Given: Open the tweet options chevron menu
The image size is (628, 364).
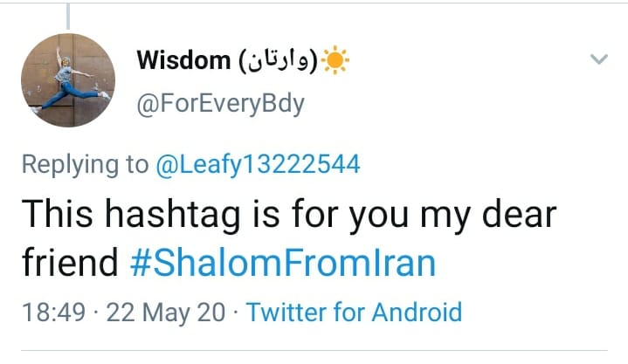Looking at the screenshot, I should (x=598, y=60).
